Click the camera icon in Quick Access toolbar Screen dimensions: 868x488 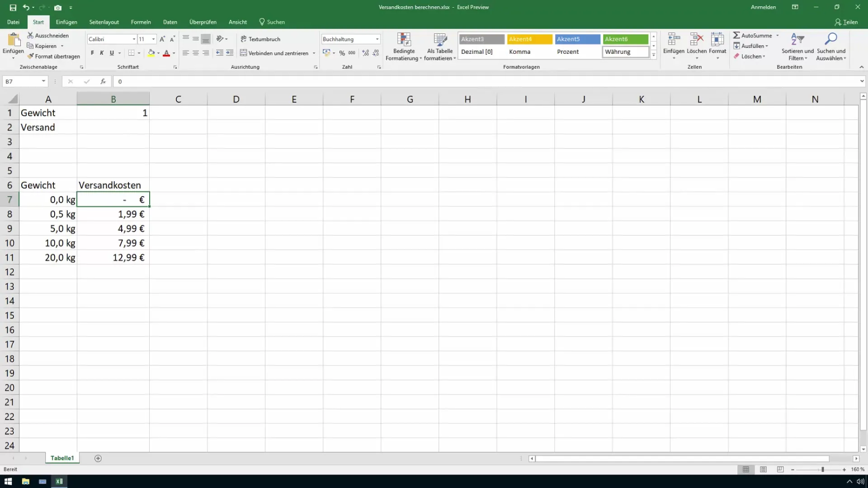coord(58,7)
